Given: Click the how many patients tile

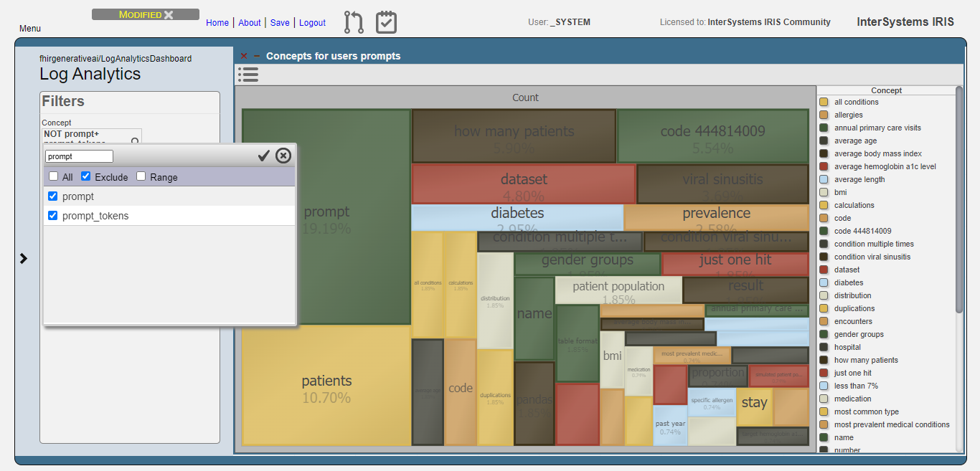Looking at the screenshot, I should [514, 136].
